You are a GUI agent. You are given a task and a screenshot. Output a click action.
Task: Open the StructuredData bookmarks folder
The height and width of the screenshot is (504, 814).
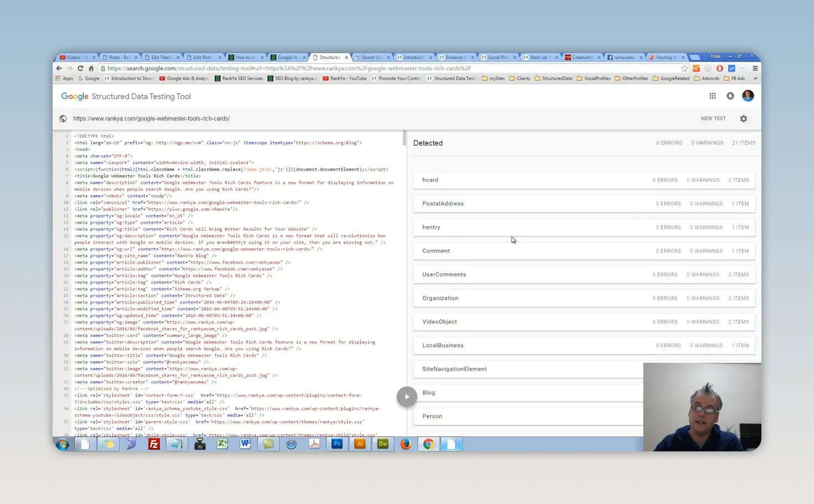(x=553, y=79)
